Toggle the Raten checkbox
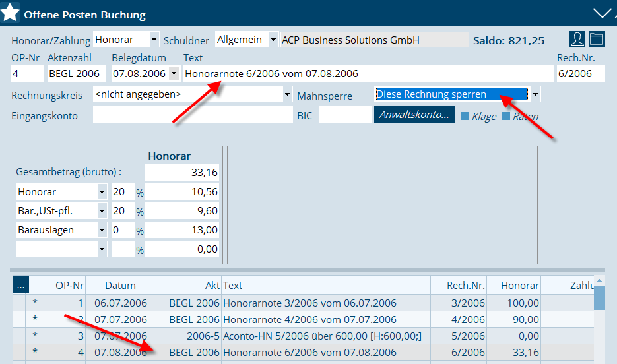The width and height of the screenshot is (617, 364). [x=506, y=116]
